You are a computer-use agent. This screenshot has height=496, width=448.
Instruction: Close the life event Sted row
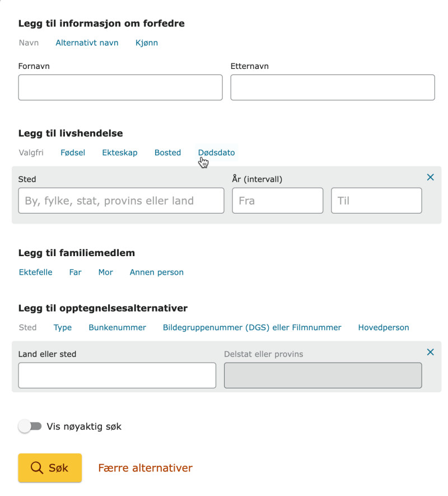[430, 177]
